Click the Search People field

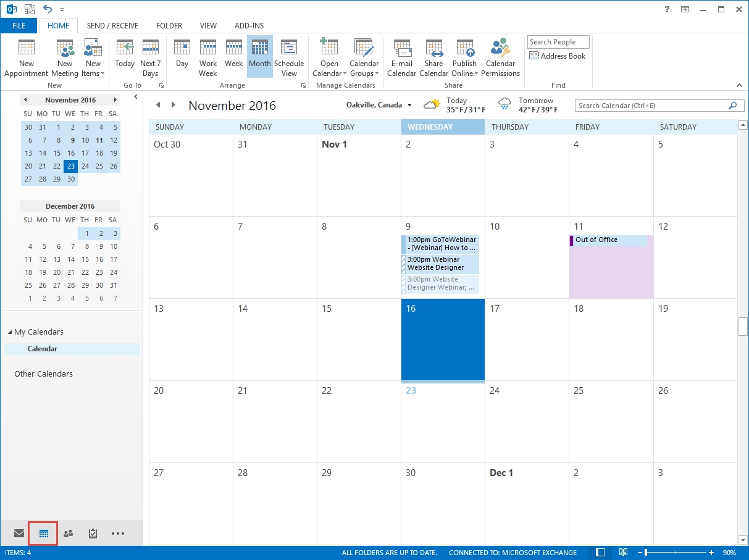click(558, 42)
